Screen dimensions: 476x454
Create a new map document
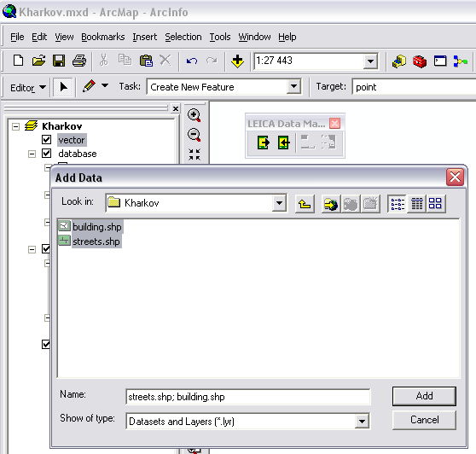[x=18, y=61]
